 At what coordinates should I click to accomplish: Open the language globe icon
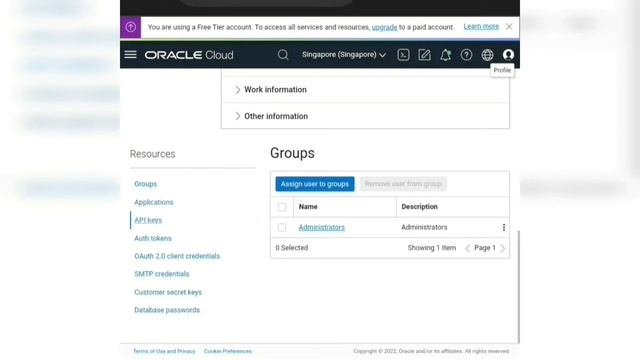[487, 55]
